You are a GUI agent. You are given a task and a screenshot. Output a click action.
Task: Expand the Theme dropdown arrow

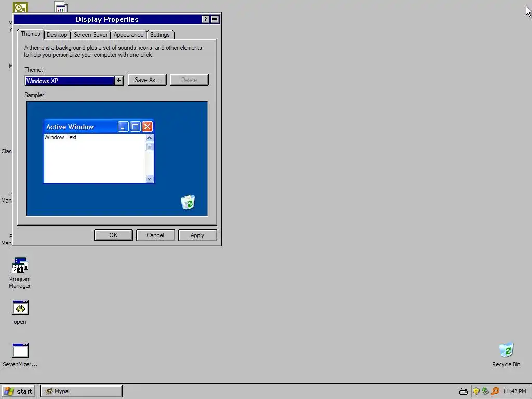click(x=119, y=81)
